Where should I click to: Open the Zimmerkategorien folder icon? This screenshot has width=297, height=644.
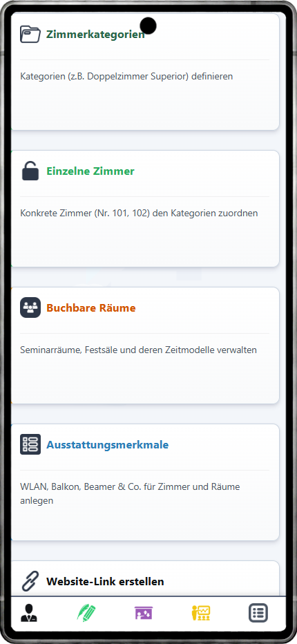[x=30, y=34]
